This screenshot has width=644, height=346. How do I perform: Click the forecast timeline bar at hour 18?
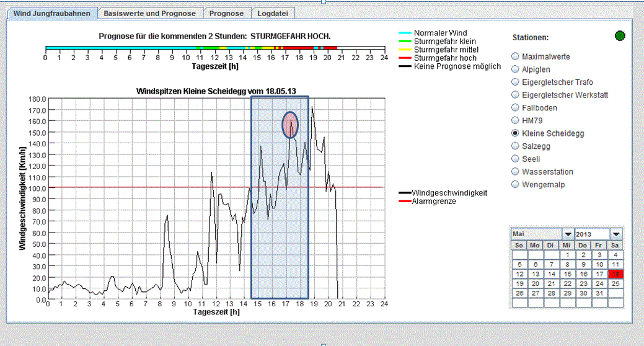299,48
